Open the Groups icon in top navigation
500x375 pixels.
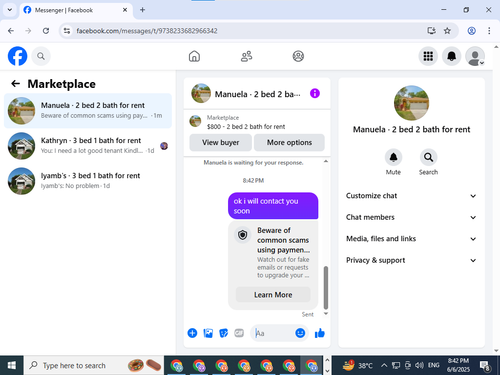tap(298, 56)
